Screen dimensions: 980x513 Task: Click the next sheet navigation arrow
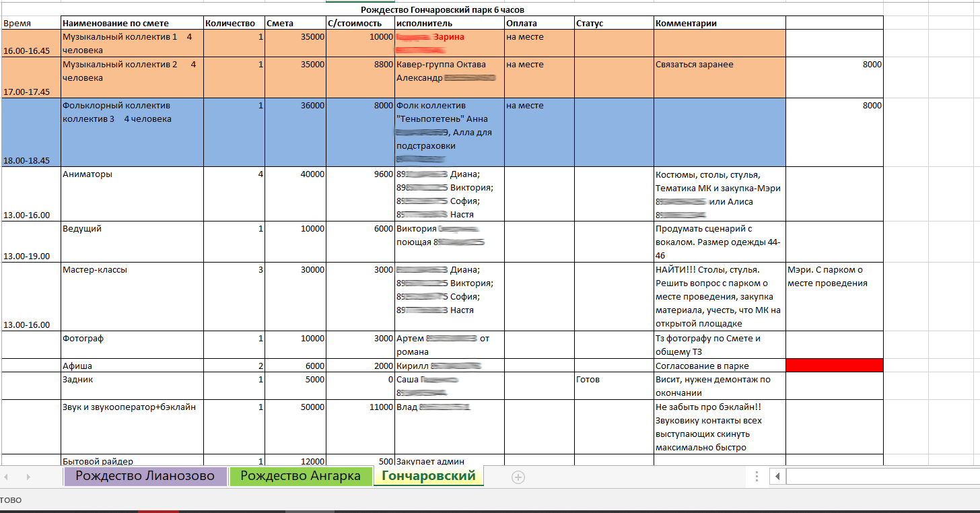click(28, 477)
